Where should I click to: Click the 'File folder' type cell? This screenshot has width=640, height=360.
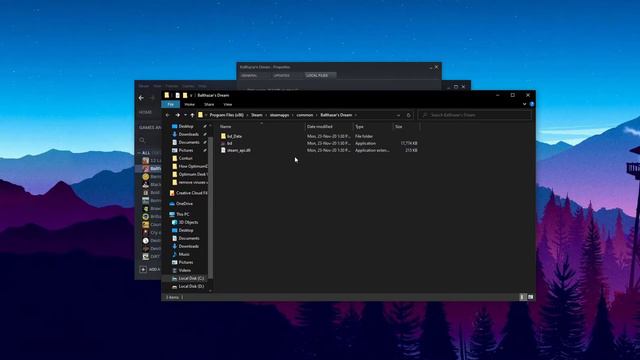coord(364,136)
